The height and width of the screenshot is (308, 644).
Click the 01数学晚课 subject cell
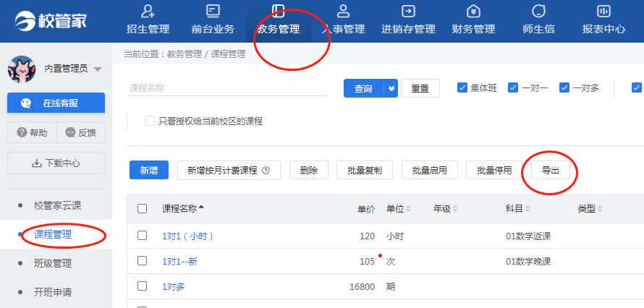(x=528, y=261)
